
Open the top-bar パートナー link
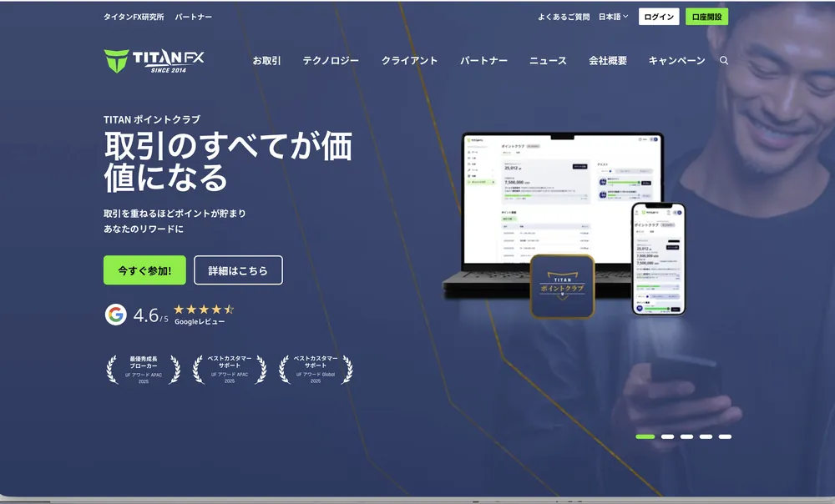coord(194,17)
